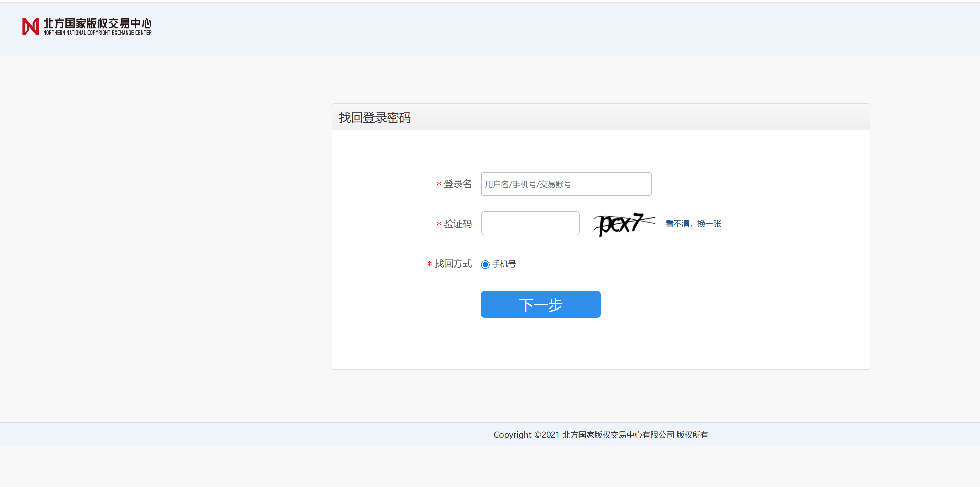Viewport: 980px width, 487px height.
Task: Click the red N logo icon
Action: 31,27
